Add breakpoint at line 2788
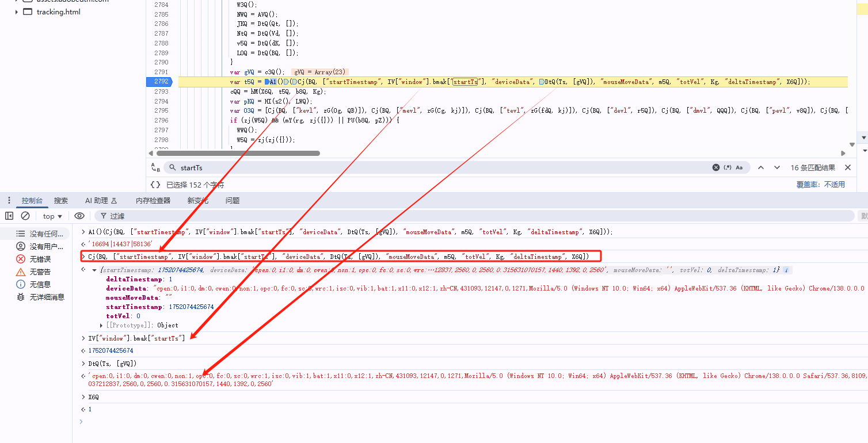 [x=161, y=43]
